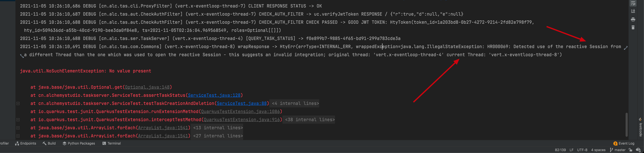Click the console vertical scrollbar thumb
Image resolution: width=644 pixels, height=153 pixels.
coord(627,125)
